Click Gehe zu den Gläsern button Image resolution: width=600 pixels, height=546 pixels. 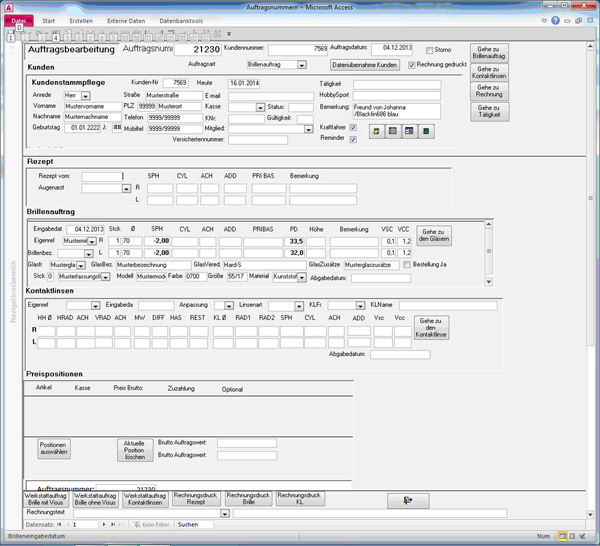pyautogui.click(x=434, y=235)
